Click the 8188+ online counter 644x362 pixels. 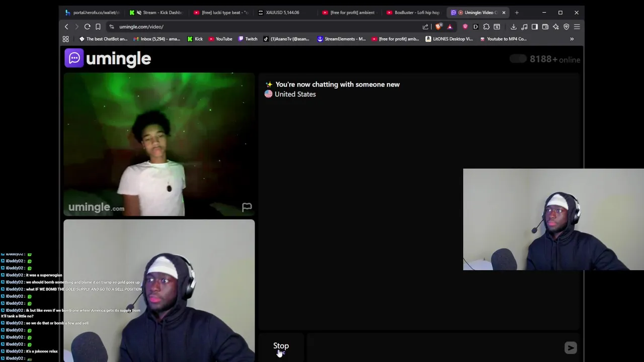(555, 59)
